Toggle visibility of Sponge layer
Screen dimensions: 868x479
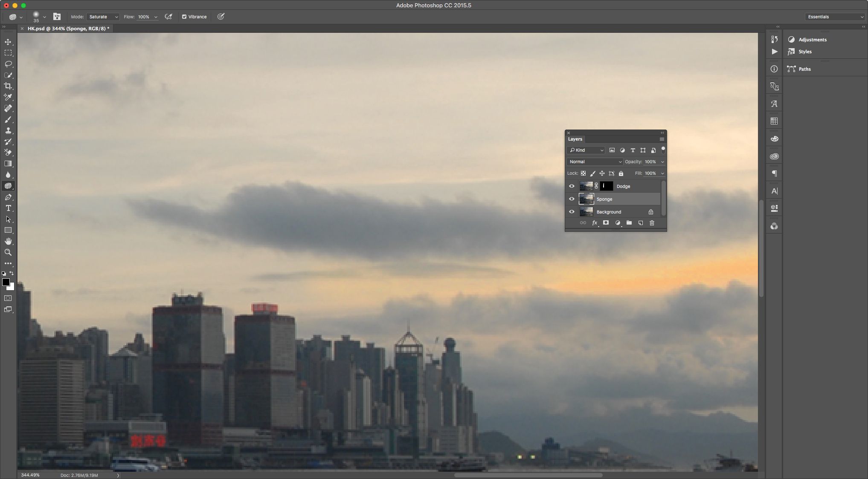pyautogui.click(x=572, y=199)
